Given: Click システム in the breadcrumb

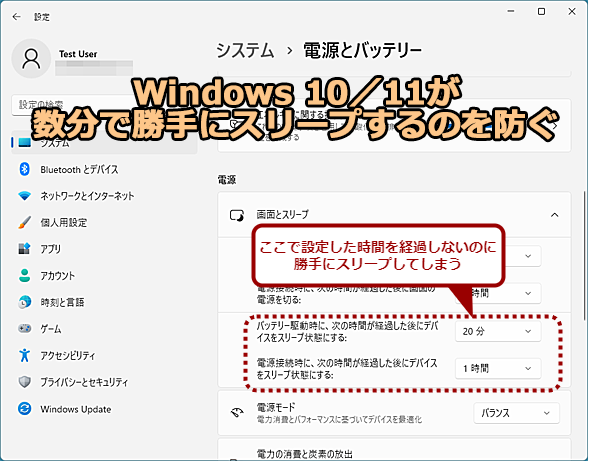Looking at the screenshot, I should point(245,50).
